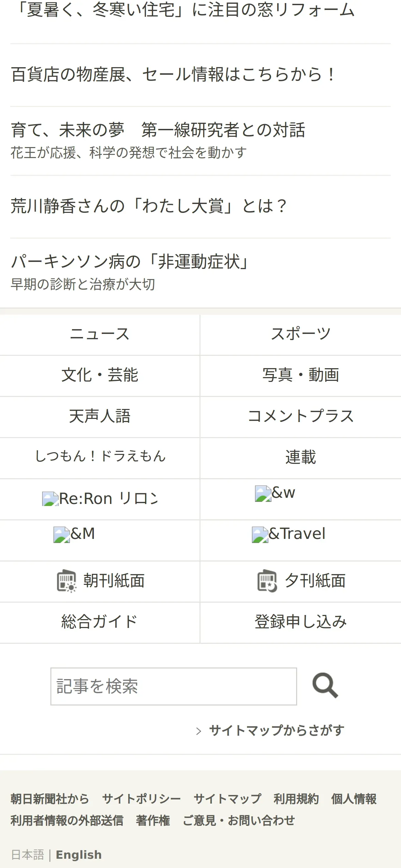Open the 夕刊紙面 evening edition icon
The width and height of the screenshot is (401, 868).
pyautogui.click(x=267, y=581)
